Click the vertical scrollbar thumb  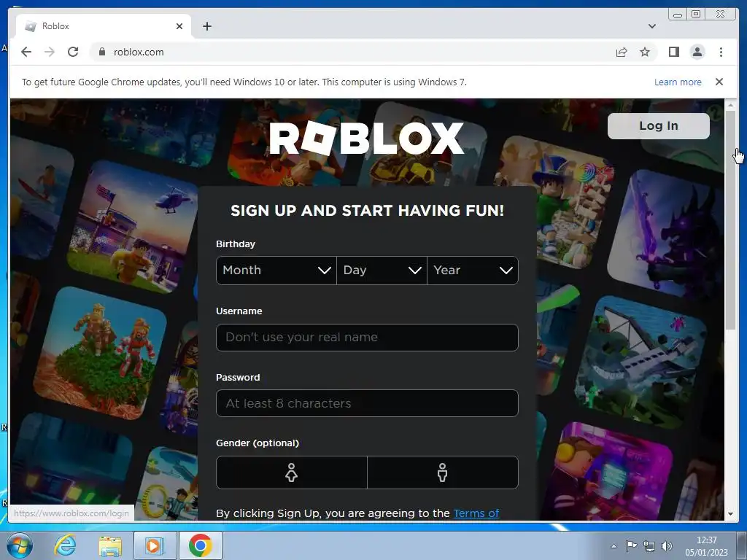click(730, 220)
